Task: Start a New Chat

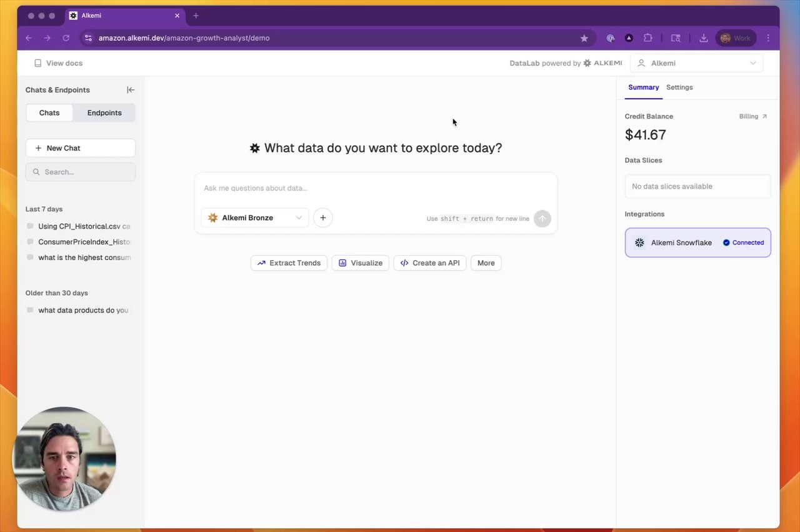Action: (x=80, y=148)
